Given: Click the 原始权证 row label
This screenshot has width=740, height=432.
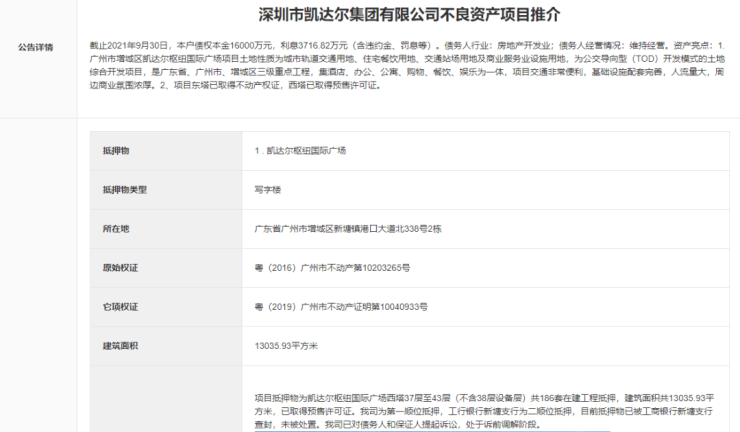Looking at the screenshot, I should tap(120, 268).
